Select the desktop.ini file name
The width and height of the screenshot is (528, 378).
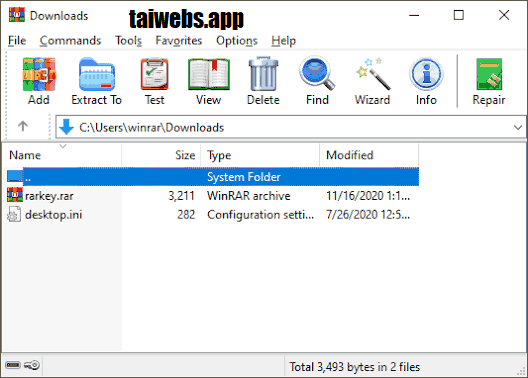(54, 215)
